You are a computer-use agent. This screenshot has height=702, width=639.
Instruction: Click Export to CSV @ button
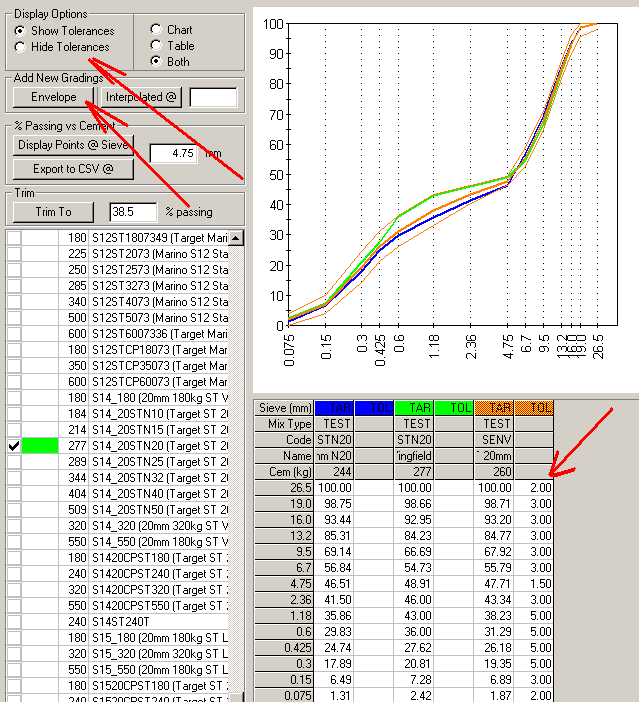(x=75, y=169)
